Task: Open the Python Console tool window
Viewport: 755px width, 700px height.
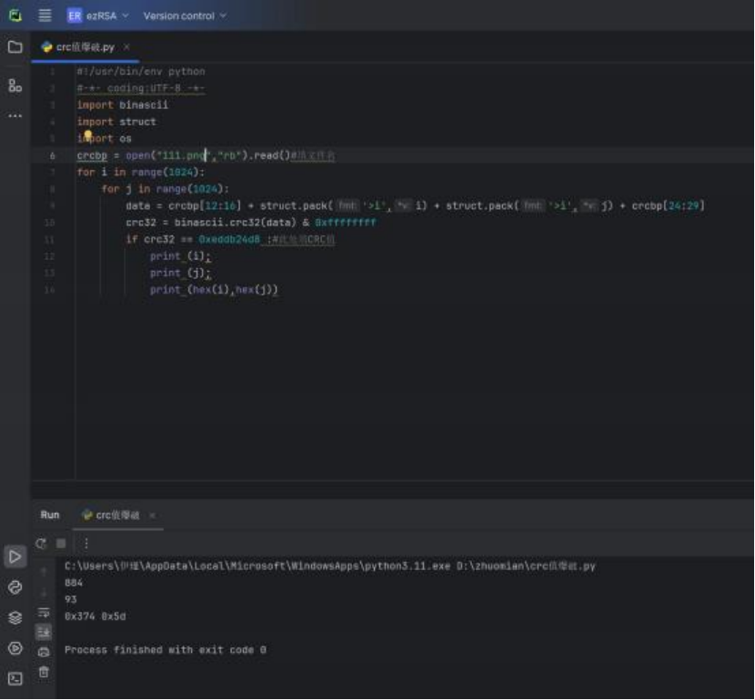Action: pyautogui.click(x=15, y=587)
